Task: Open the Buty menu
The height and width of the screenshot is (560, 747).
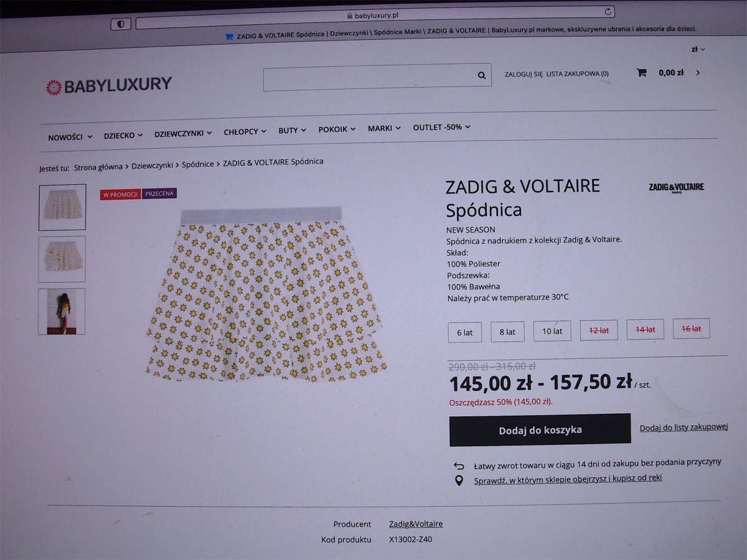Action: 292,130
